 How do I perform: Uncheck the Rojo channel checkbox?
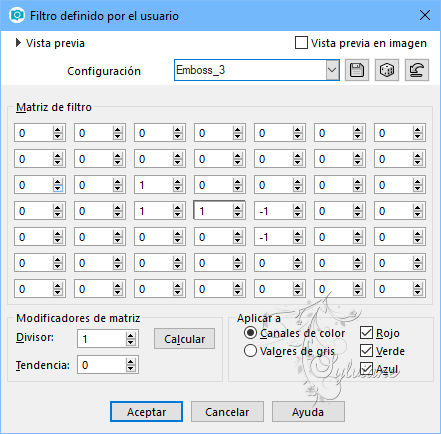pyautogui.click(x=366, y=333)
